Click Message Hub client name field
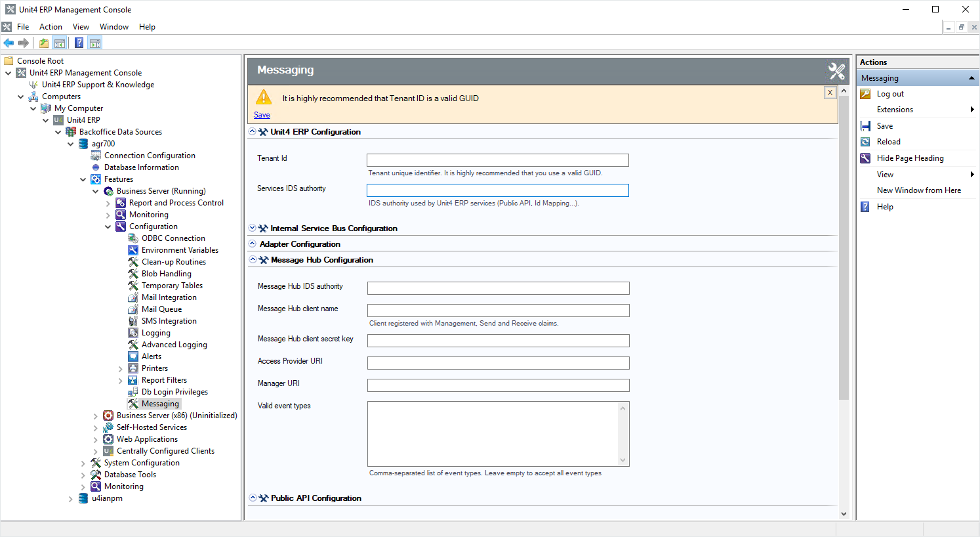The width and height of the screenshot is (980, 537). tap(498, 311)
